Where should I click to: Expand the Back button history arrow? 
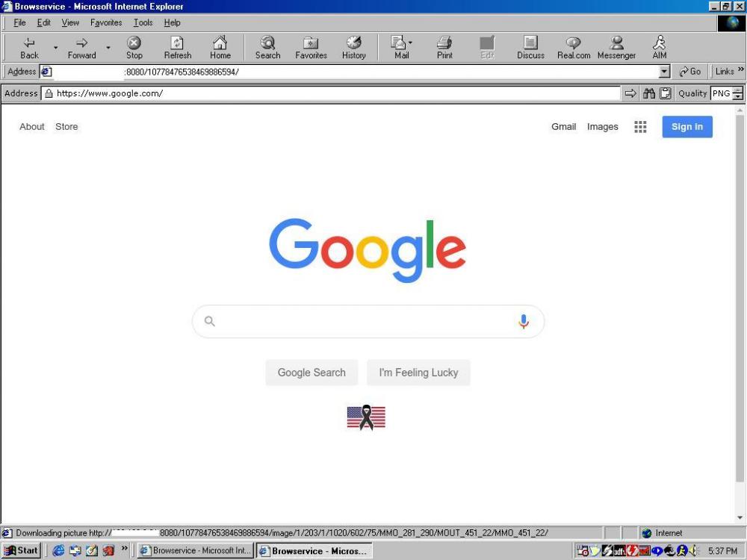[x=55, y=48]
